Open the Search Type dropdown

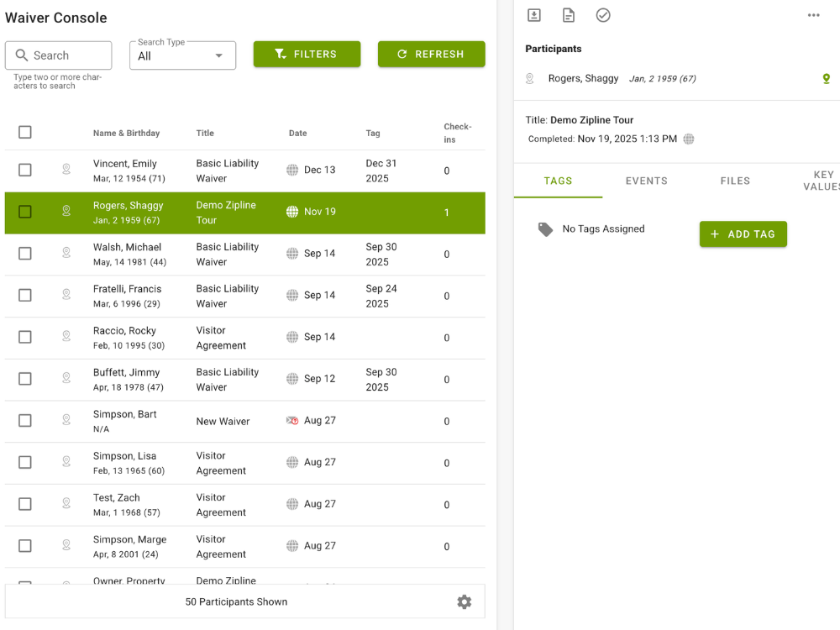click(182, 55)
